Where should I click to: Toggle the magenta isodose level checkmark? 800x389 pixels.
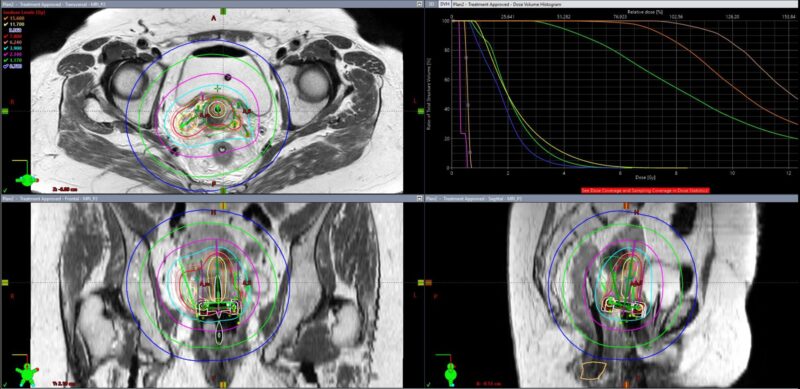tap(6, 55)
